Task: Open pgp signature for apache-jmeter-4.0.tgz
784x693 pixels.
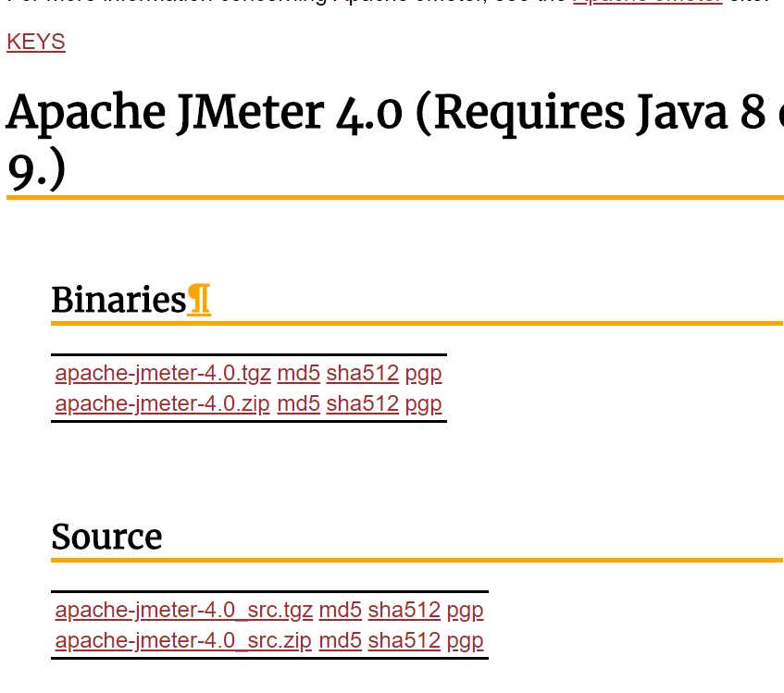Action: (424, 375)
